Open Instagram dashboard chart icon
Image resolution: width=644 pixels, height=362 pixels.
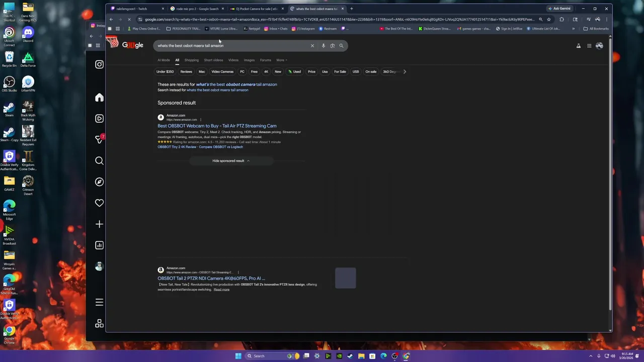(x=99, y=245)
